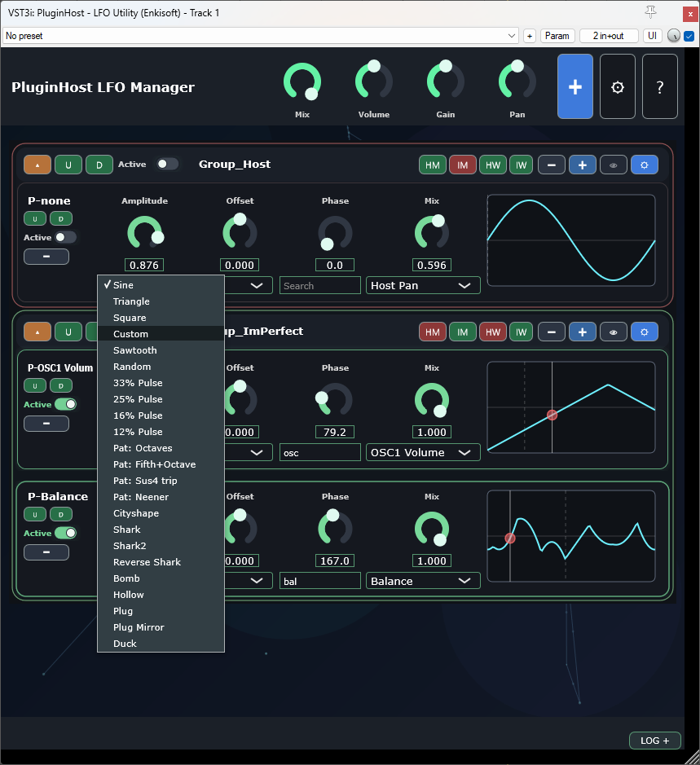
Task: Toggle Group_ImPerfect red HW button
Action: (493, 332)
